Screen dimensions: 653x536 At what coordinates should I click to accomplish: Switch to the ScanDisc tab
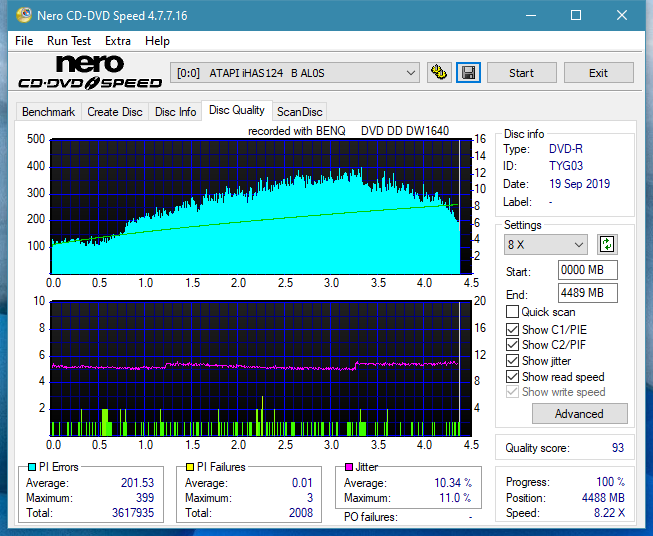click(x=299, y=112)
